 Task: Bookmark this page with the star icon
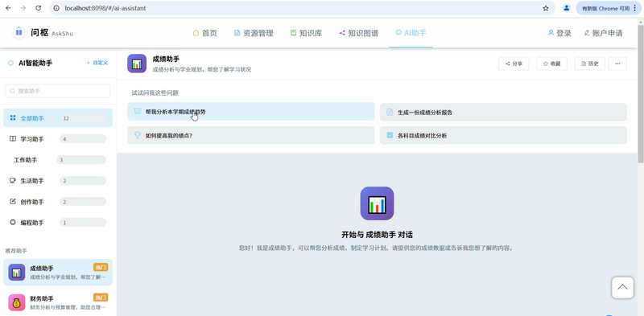pos(546,8)
